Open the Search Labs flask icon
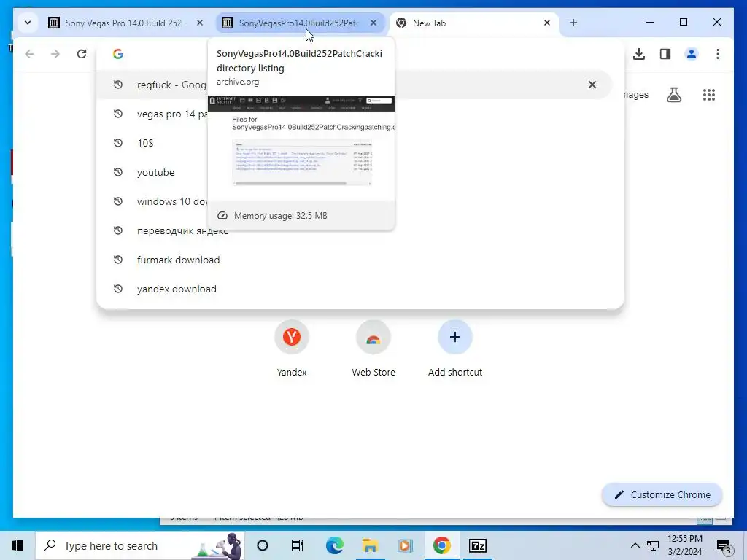 [x=673, y=95]
